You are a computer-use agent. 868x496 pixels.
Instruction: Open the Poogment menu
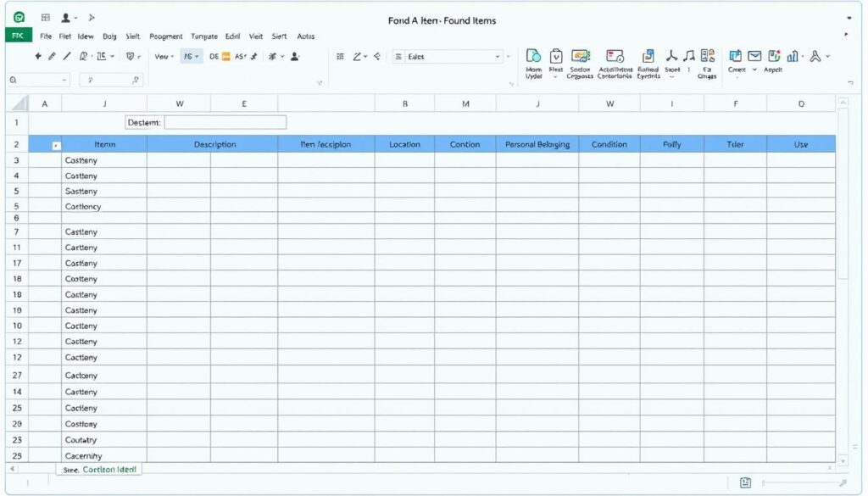(x=165, y=36)
